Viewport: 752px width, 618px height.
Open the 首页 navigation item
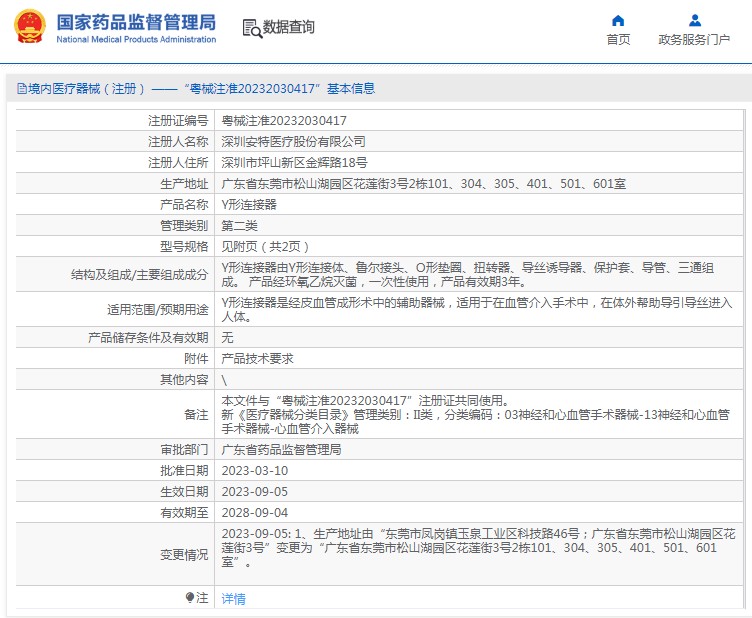tap(618, 40)
